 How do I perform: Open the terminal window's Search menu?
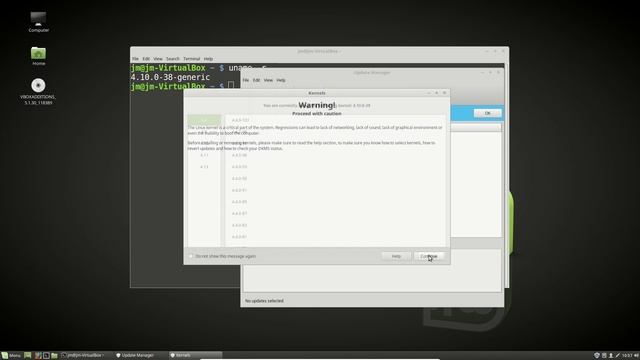173,59
